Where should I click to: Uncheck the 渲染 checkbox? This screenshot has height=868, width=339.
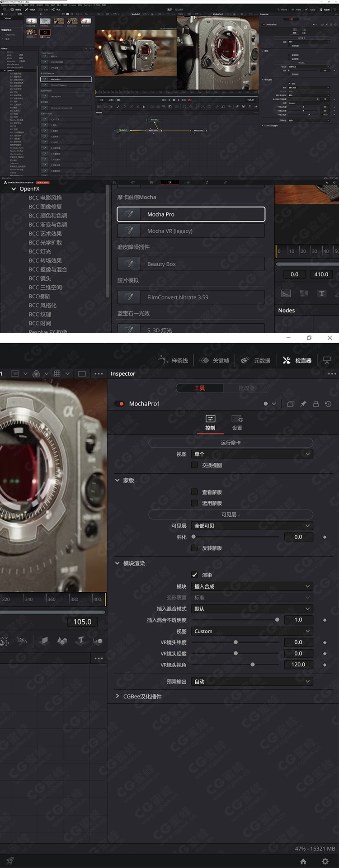point(194,575)
